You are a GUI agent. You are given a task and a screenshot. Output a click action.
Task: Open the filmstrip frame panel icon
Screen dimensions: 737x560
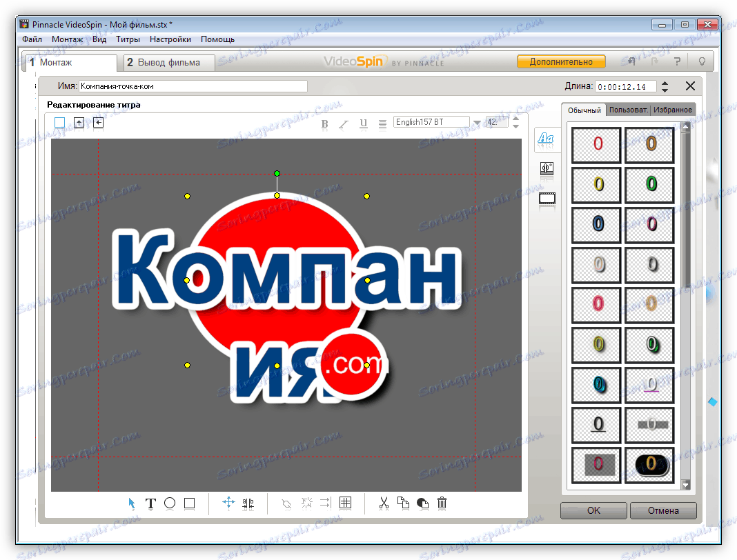tap(547, 199)
